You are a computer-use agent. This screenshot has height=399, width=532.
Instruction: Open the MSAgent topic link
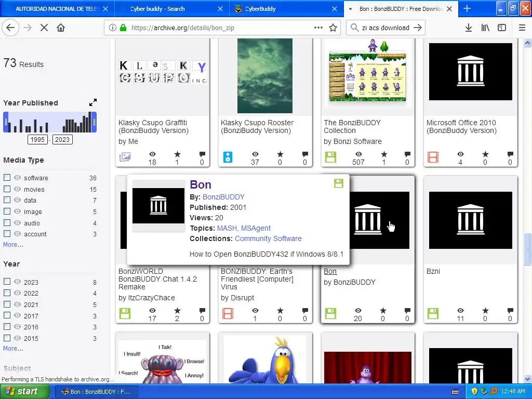[256, 228]
